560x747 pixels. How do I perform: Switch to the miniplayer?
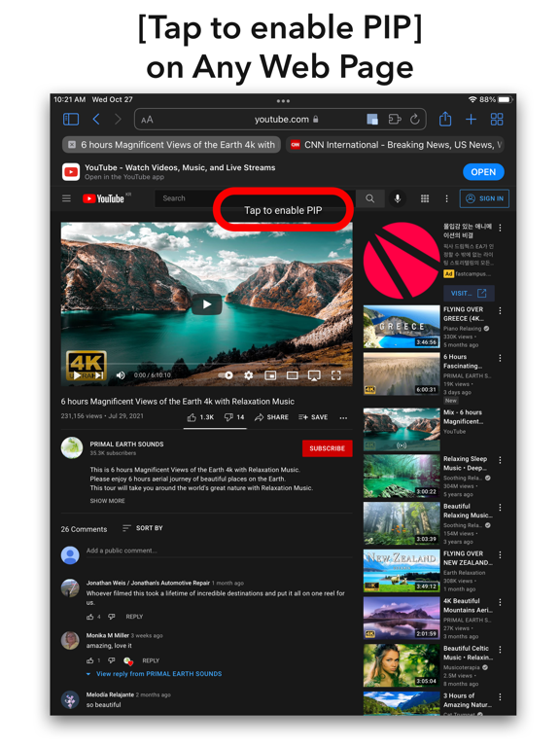[x=270, y=375]
